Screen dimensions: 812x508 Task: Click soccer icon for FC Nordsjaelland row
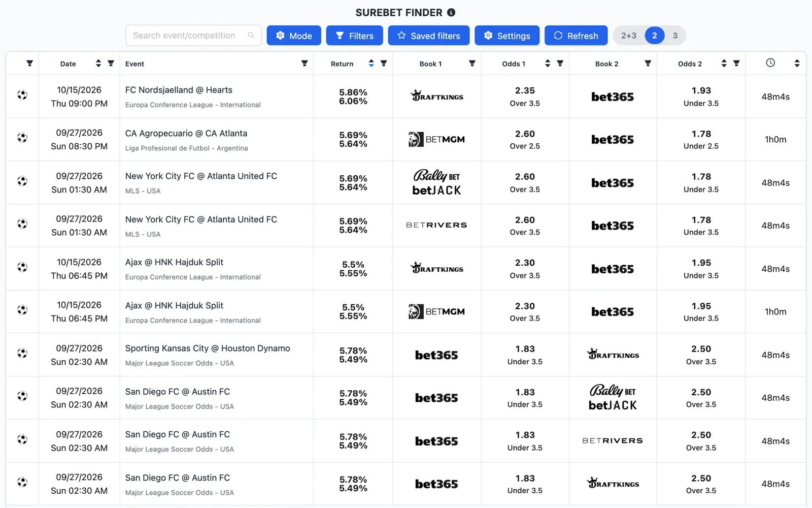(x=22, y=95)
